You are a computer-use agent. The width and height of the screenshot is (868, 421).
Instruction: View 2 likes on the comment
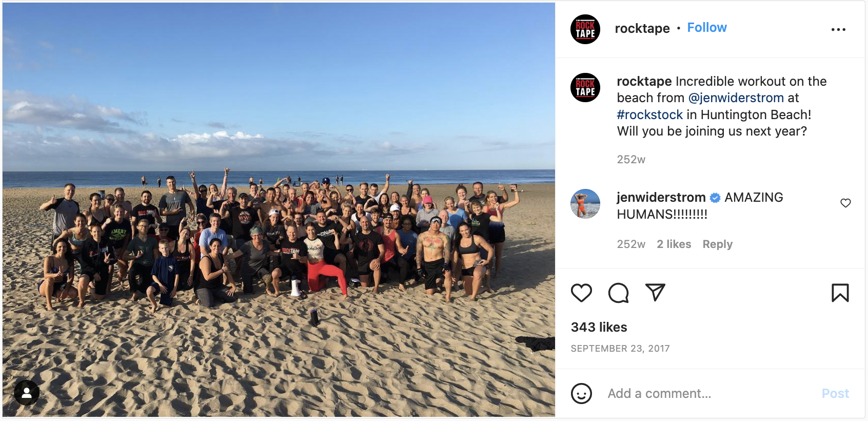click(x=674, y=244)
